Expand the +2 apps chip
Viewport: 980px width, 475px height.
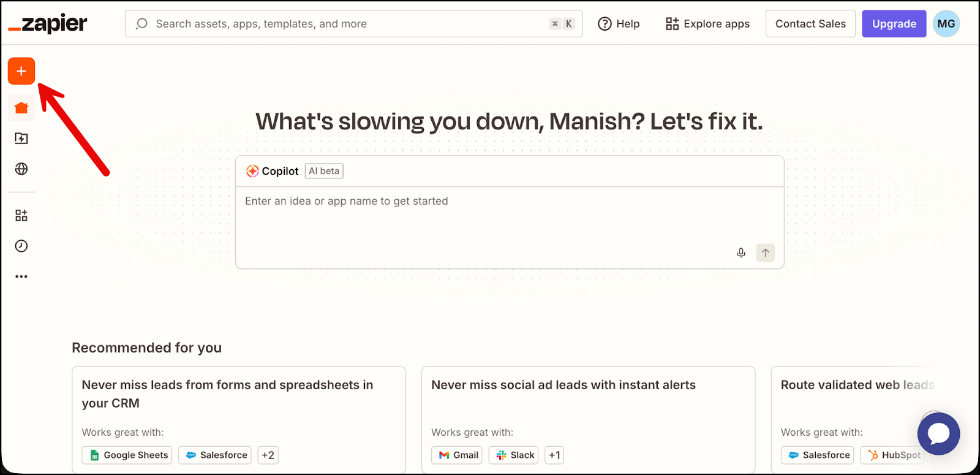coord(268,455)
